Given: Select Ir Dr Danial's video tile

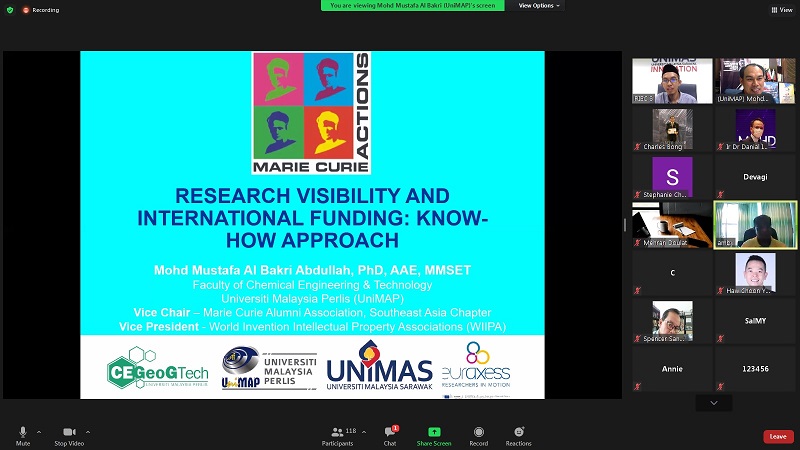Looking at the screenshot, I should pos(755,129).
